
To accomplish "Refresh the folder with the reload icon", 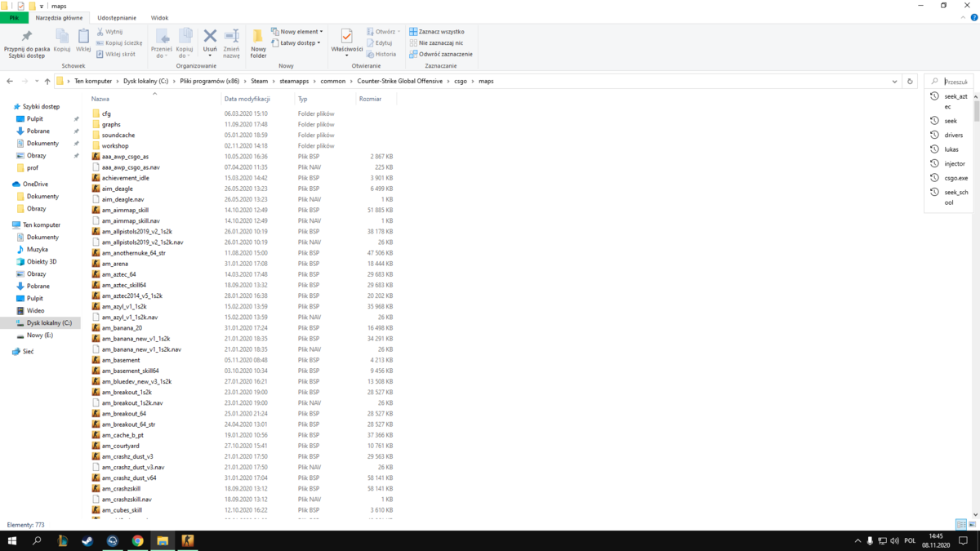I will (910, 81).
